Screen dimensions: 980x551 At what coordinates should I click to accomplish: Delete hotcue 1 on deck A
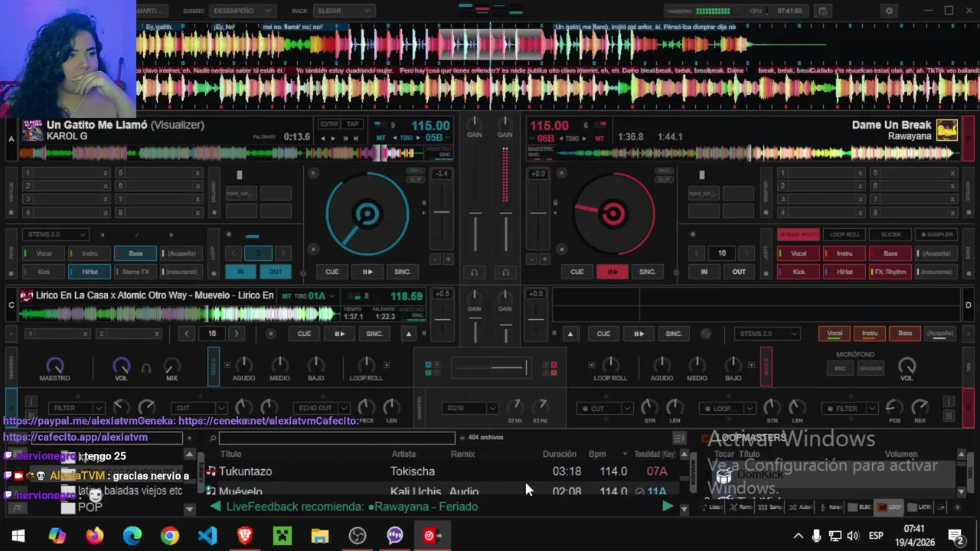(x=106, y=174)
